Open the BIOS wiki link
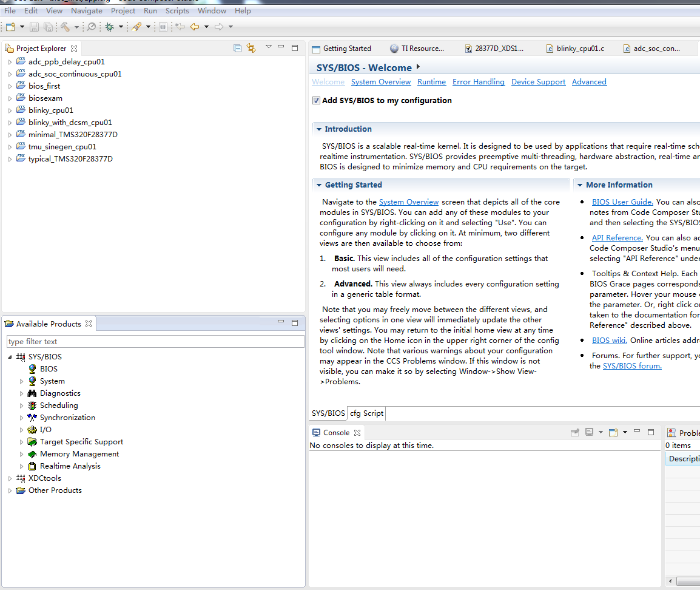This screenshot has width=700, height=590. [610, 341]
